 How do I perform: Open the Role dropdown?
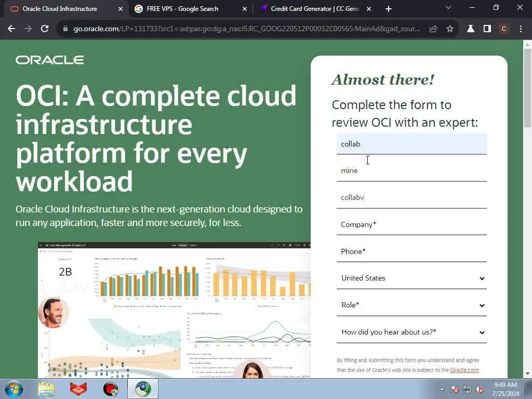pos(411,305)
